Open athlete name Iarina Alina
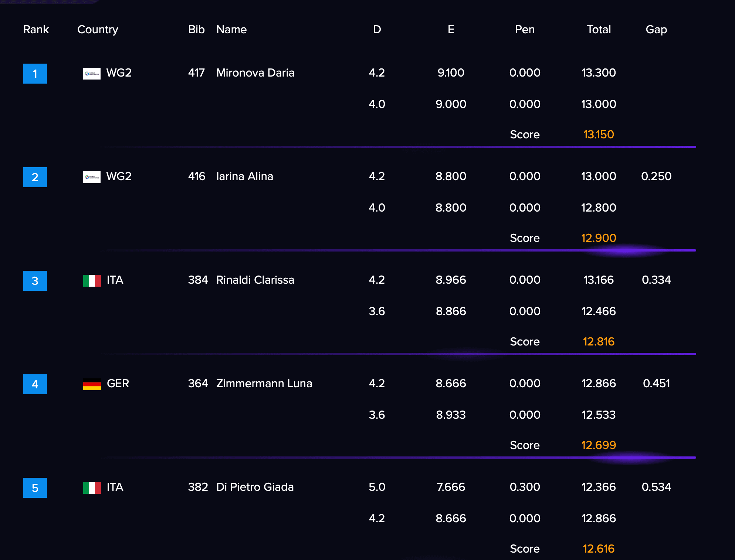 tap(245, 176)
